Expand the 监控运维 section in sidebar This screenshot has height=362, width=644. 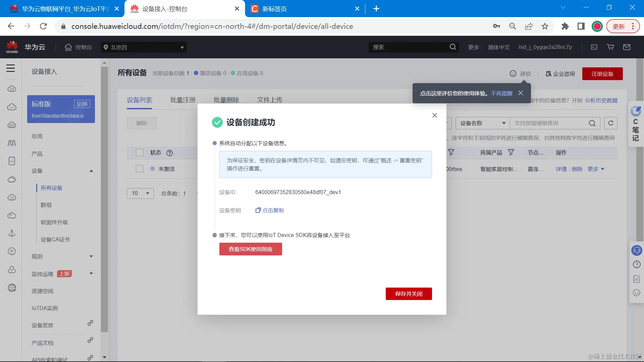point(91,274)
